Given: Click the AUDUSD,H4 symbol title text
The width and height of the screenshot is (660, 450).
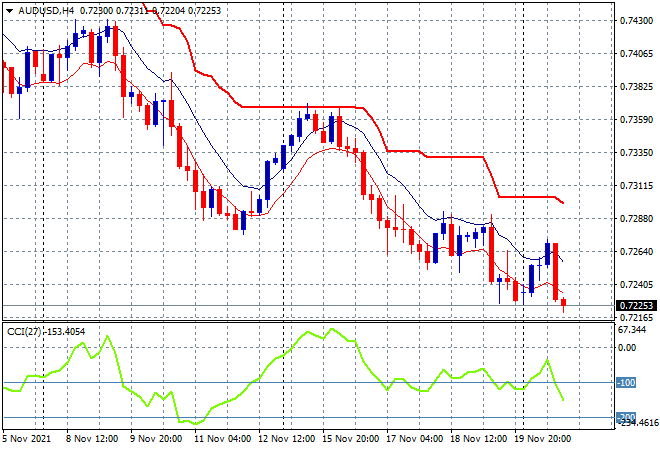Looking at the screenshot, I should tap(46, 11).
